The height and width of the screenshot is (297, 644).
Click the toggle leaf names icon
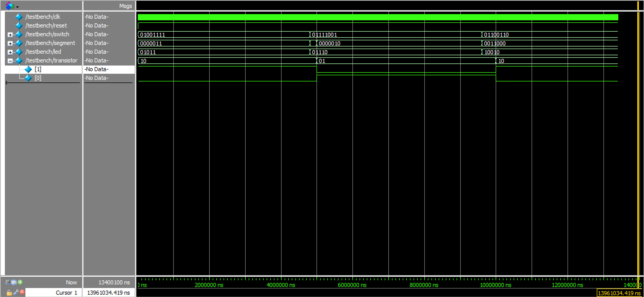tap(8, 282)
